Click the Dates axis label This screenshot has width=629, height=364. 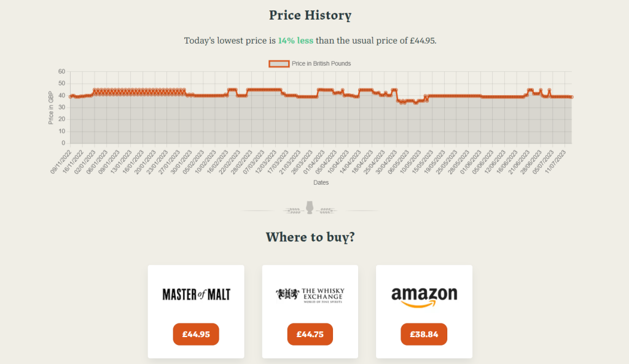(321, 182)
